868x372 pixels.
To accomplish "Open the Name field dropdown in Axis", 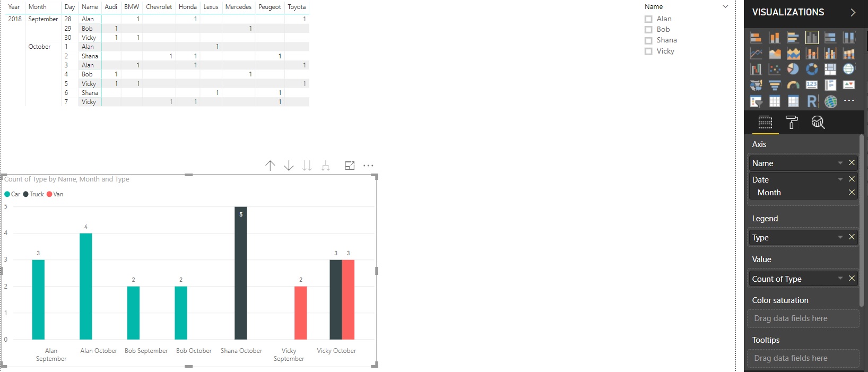I will point(840,163).
